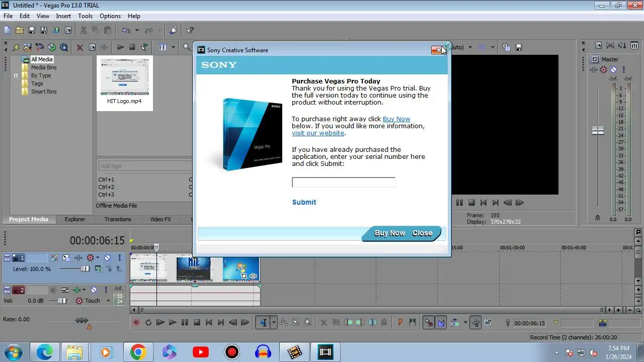Open the Normal Edit tool dropdown arrow

click(274, 323)
